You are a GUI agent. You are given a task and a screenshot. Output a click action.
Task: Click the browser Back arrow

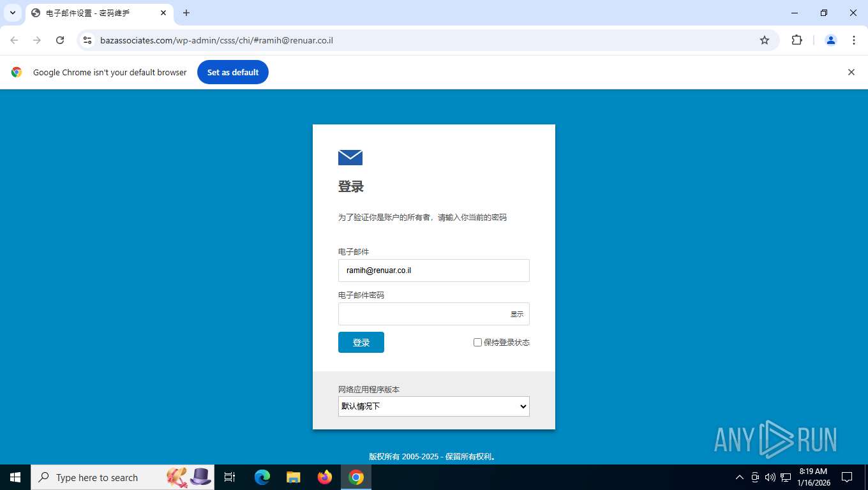point(14,40)
